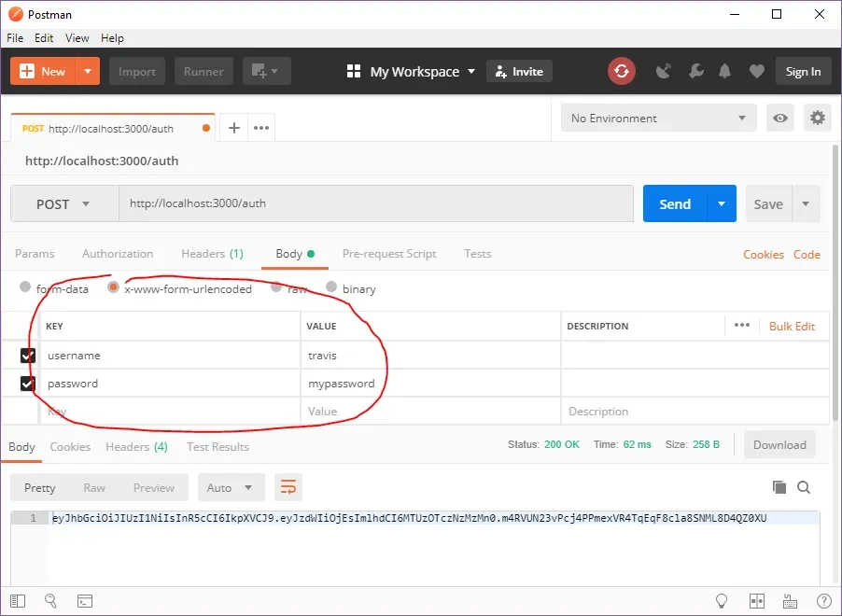Click the sync icon in the header
Screen dimensions: 842x616
point(622,71)
